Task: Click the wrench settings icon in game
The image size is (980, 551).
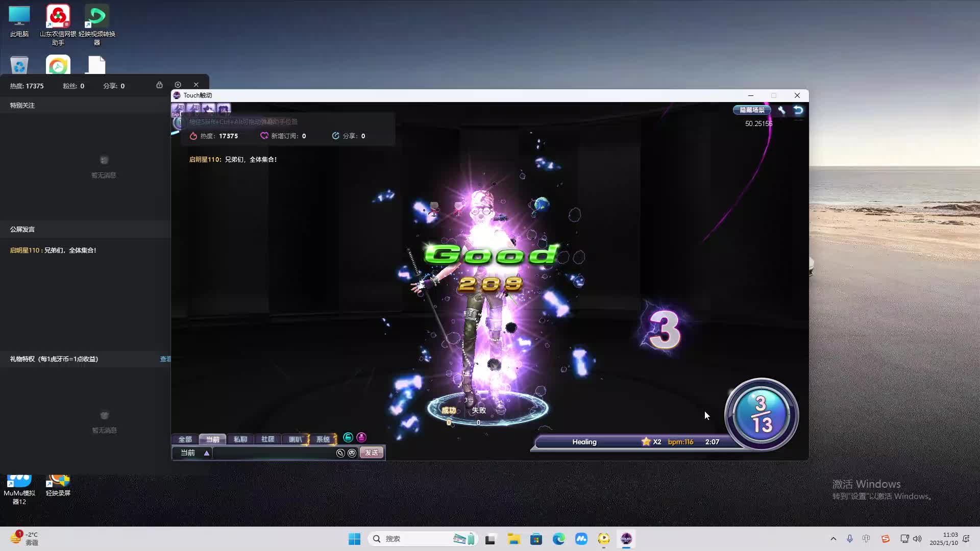Action: point(781,110)
